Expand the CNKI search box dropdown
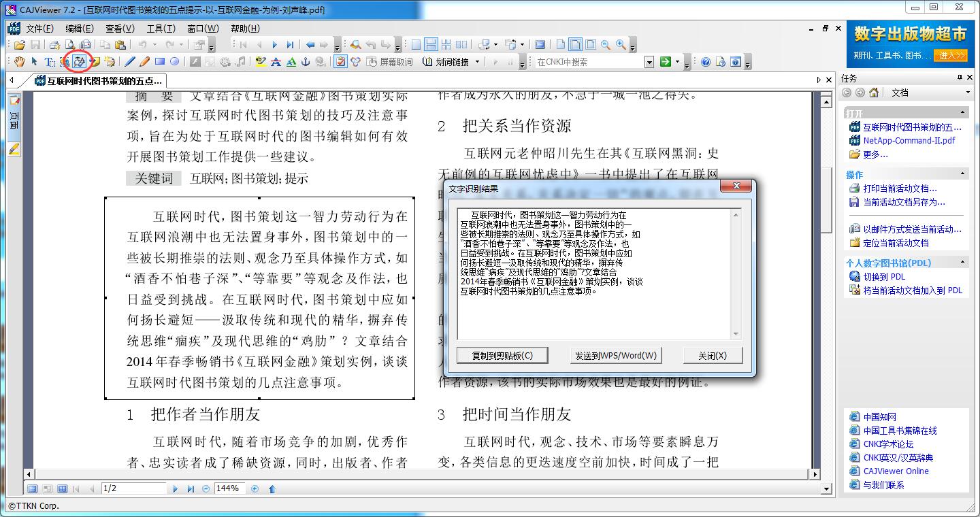Image resolution: width=980 pixels, height=517 pixels. pos(649,62)
